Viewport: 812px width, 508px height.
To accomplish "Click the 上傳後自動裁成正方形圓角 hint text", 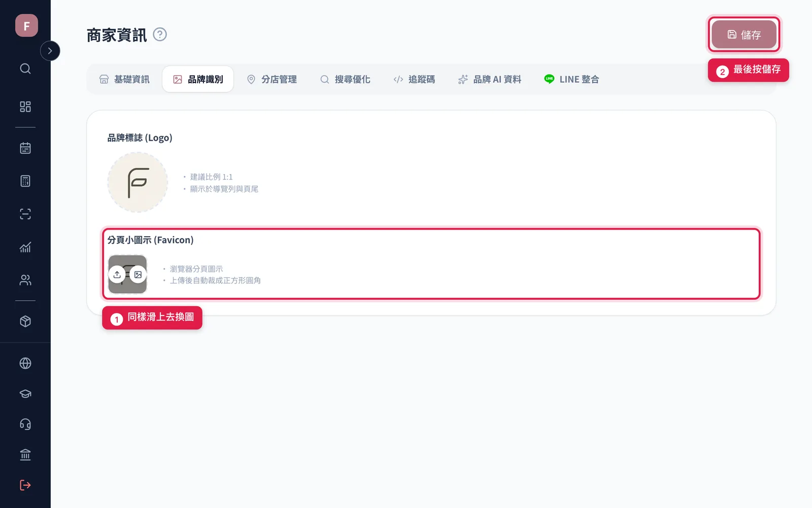I will point(215,280).
